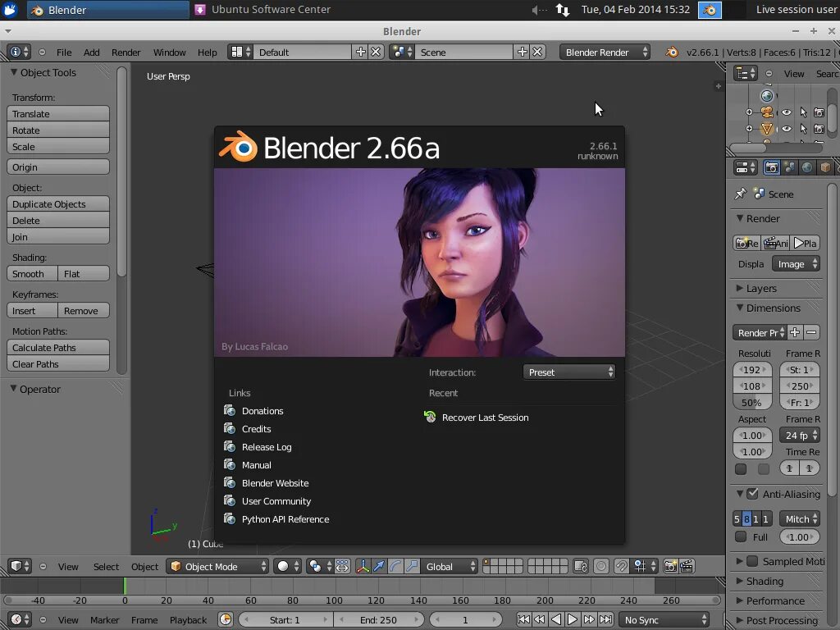The image size is (840, 630).
Task: Click the OpenGL render image camera icon
Action: (x=670, y=566)
